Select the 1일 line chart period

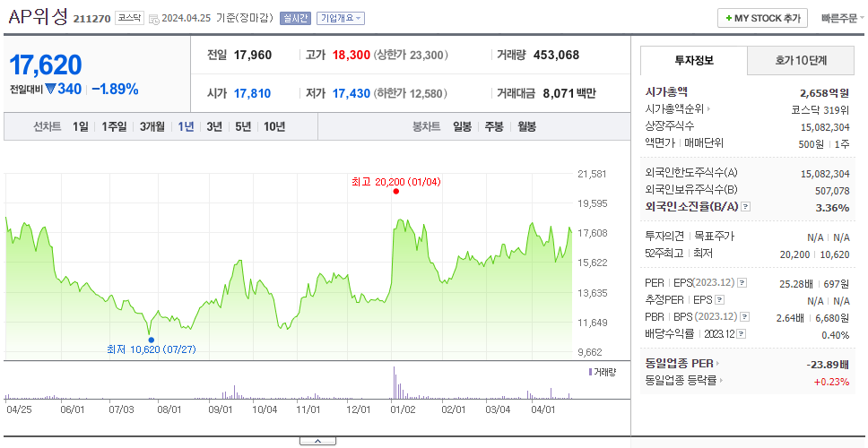pyautogui.click(x=81, y=126)
